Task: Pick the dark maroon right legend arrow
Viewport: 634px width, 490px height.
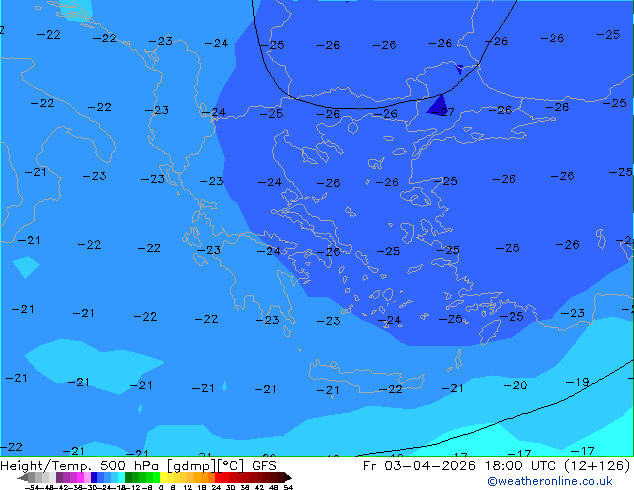Action: pos(288,478)
